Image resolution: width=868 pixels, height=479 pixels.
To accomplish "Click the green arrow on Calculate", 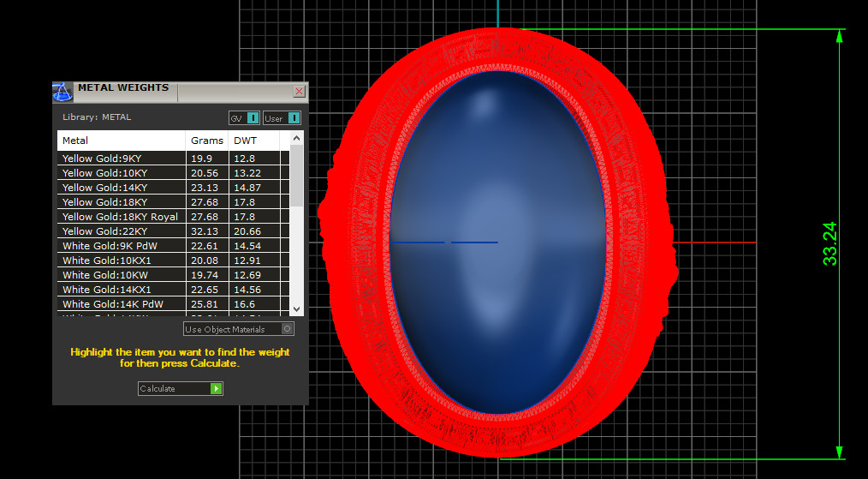I will pos(216,389).
